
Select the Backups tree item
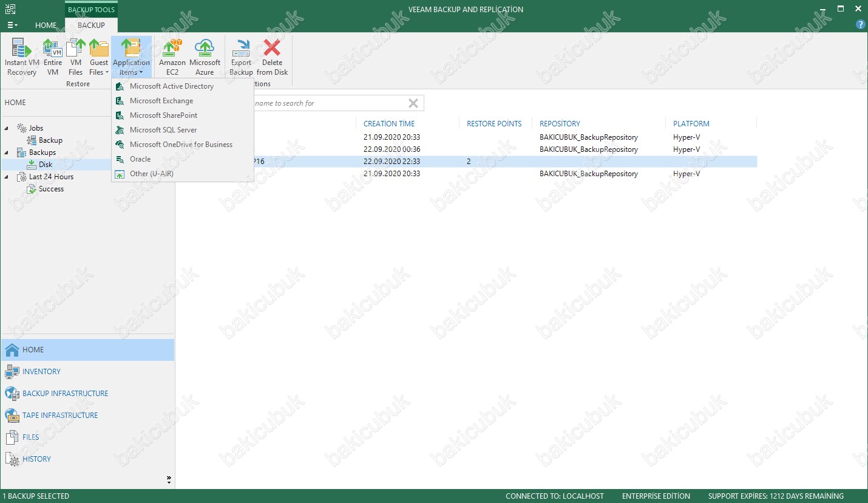click(x=42, y=152)
